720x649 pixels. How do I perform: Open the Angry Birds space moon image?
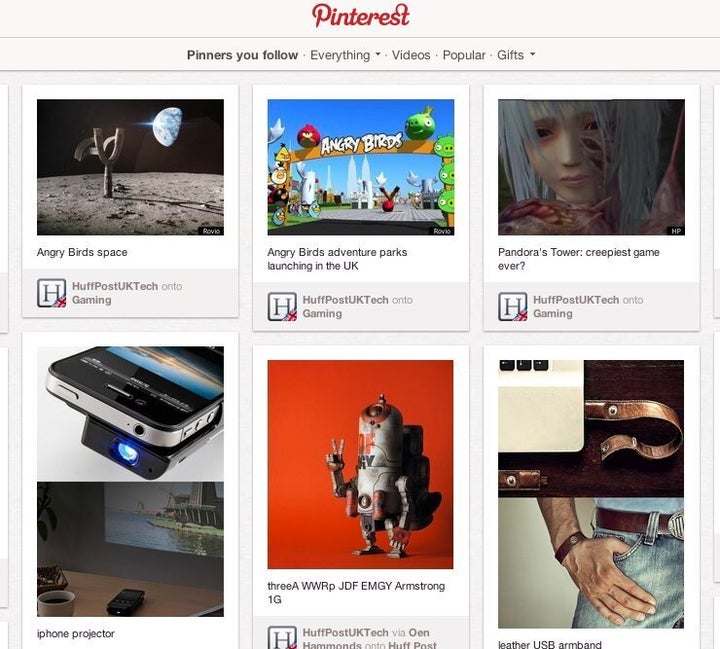tap(130, 167)
